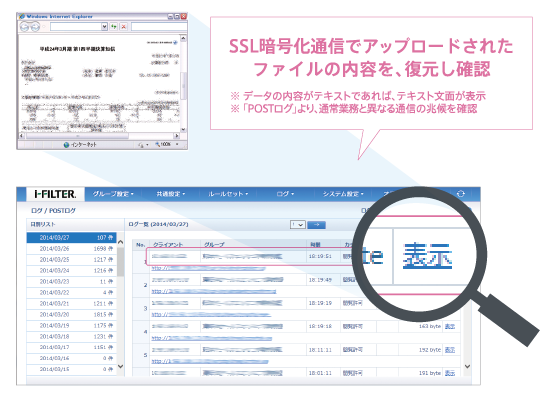Click the i-FILTER logo
The height and width of the screenshot is (398, 553).
[x=55, y=194]
